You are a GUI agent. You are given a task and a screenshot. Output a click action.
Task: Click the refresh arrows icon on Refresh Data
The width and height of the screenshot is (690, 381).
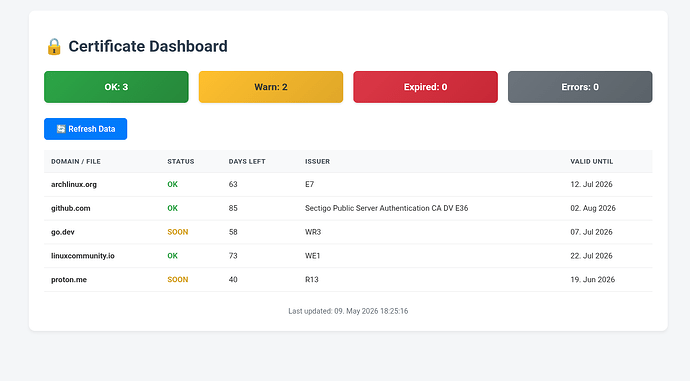point(61,129)
